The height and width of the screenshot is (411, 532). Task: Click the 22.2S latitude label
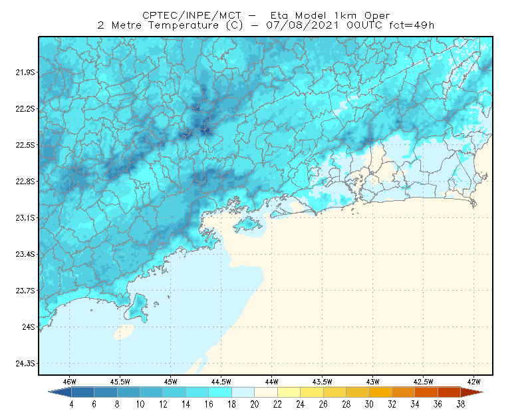pos(25,108)
